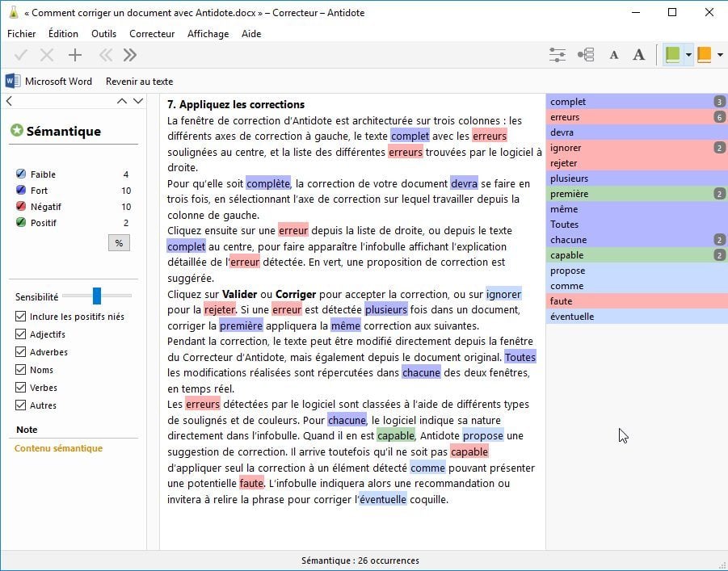Click the Antidote flask title bar icon
Screen dimensions: 728x571
point(14,13)
